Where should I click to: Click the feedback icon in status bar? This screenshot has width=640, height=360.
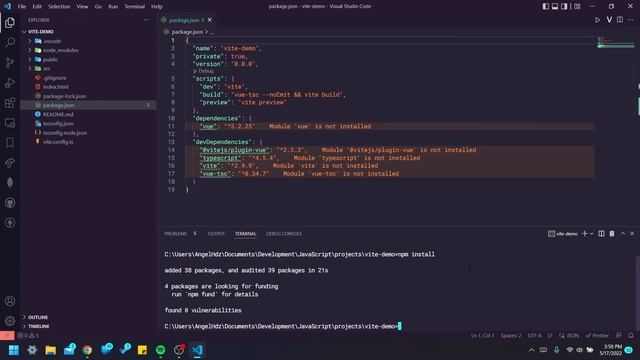tap(619, 336)
